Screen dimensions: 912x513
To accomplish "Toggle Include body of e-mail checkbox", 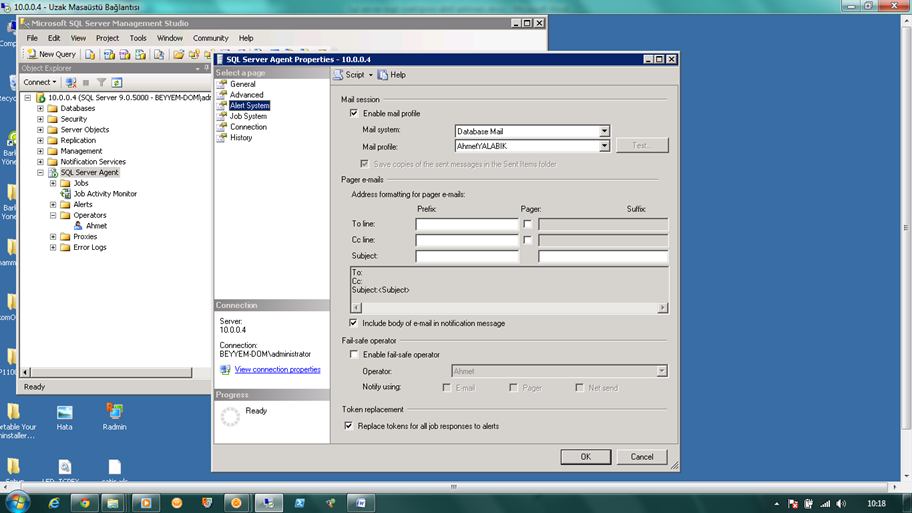I will click(354, 323).
